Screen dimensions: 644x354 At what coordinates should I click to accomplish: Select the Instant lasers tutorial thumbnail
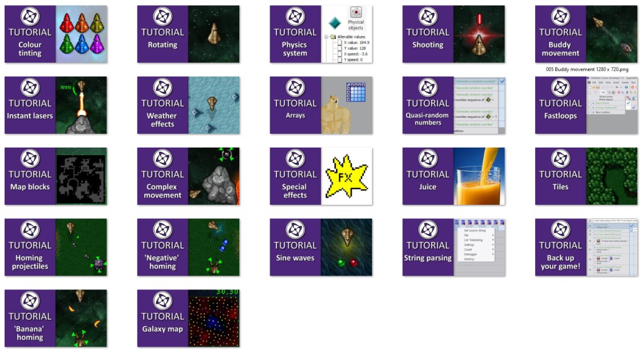pos(56,105)
